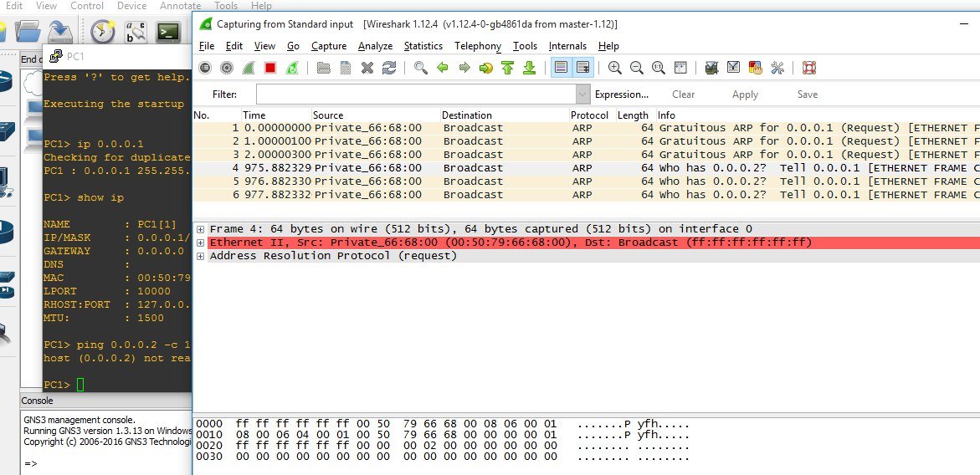Open Wireshark File menu
Image resolution: width=980 pixels, height=475 pixels.
(x=206, y=45)
